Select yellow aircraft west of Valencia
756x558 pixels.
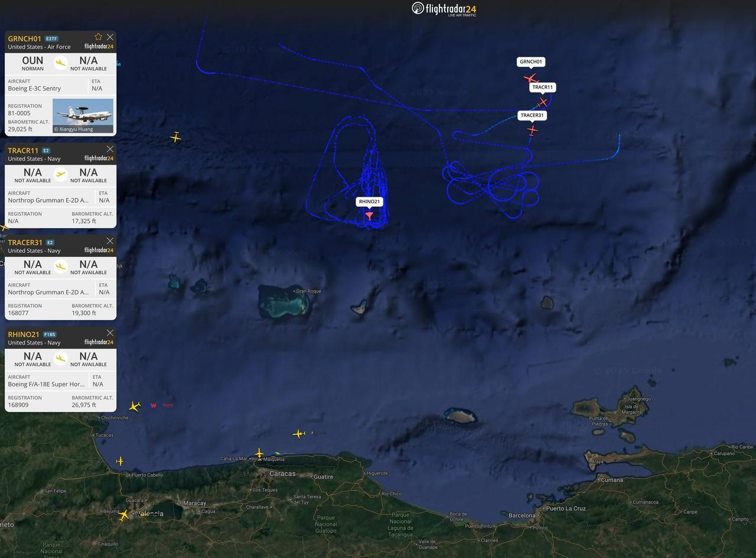[123, 515]
